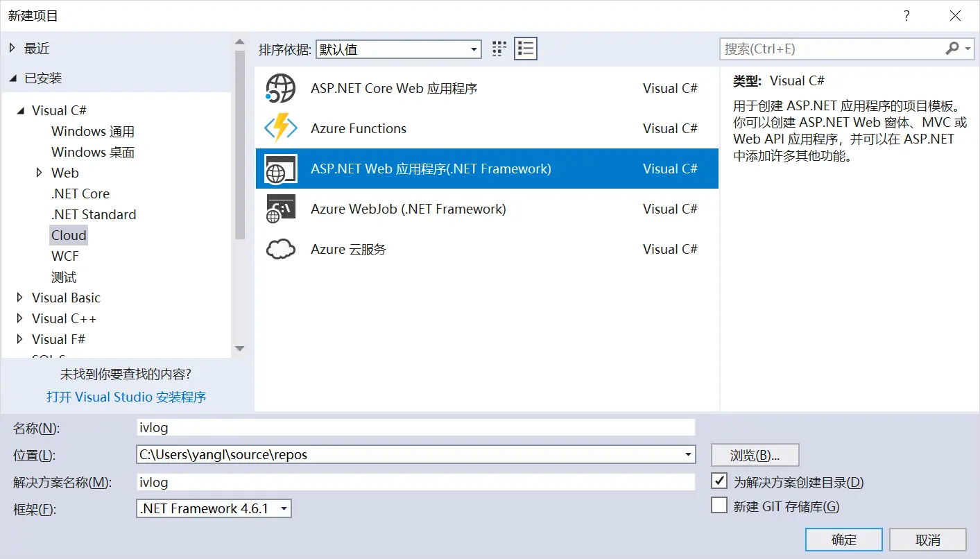This screenshot has width=980, height=559.
Task: Click the Visual Basic tree label
Action: 66,298
